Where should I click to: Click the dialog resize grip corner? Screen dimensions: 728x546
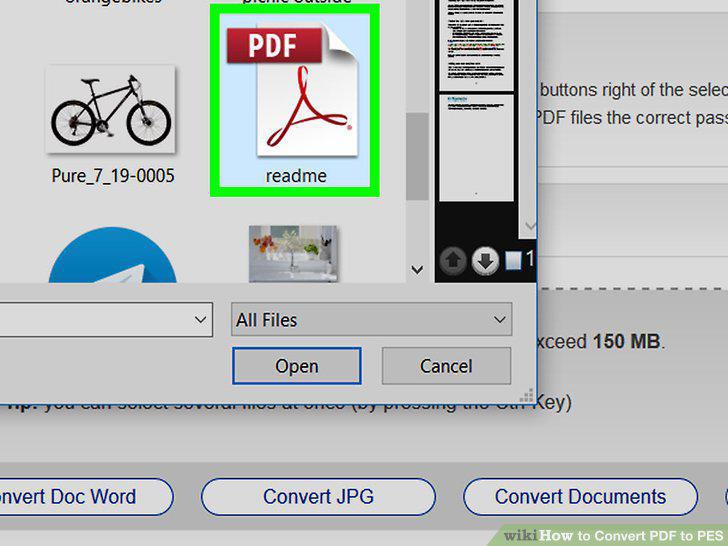coord(527,395)
